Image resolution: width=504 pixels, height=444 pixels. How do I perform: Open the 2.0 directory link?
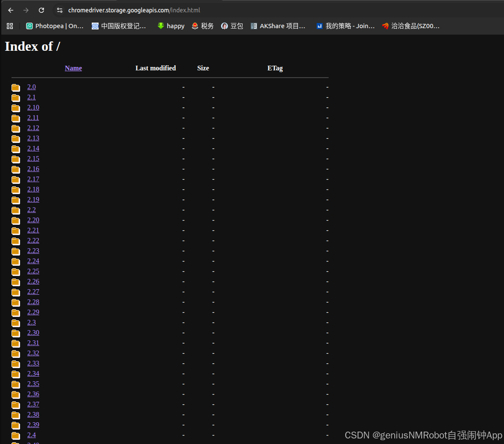pyautogui.click(x=31, y=87)
